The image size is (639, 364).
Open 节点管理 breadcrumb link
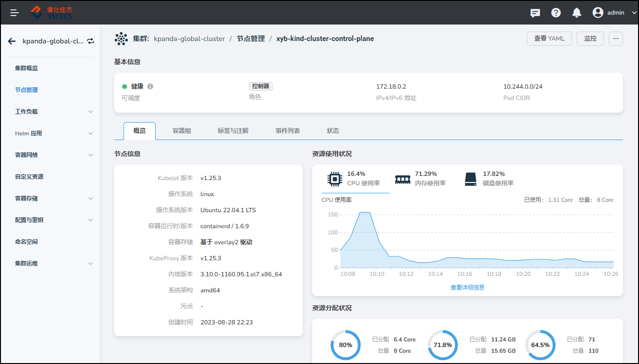coord(250,39)
